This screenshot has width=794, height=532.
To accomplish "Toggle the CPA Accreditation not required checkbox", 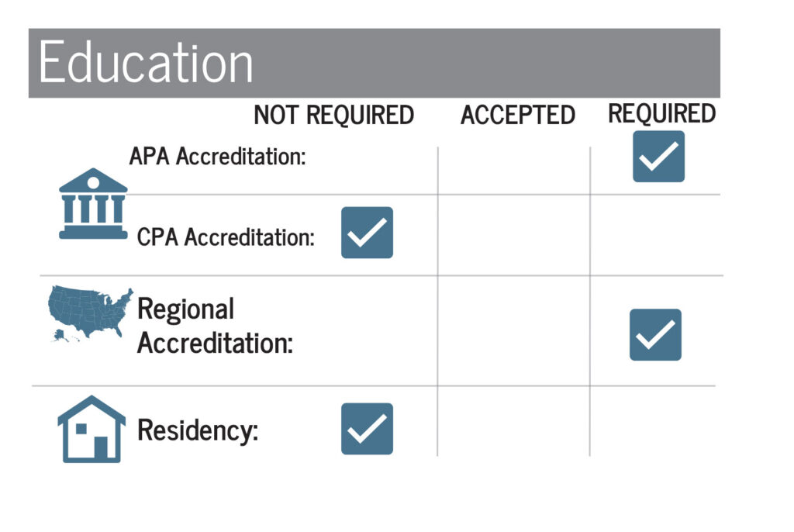I will pos(367,233).
